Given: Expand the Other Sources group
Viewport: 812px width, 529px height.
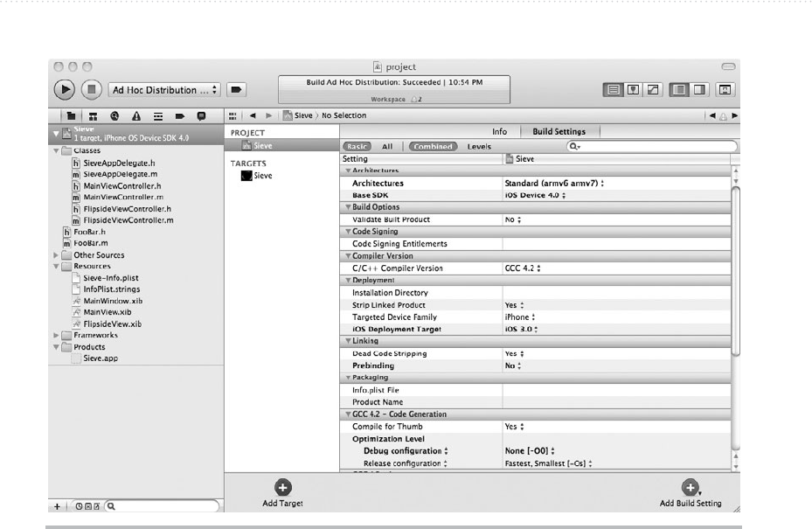Looking at the screenshot, I should [56, 255].
